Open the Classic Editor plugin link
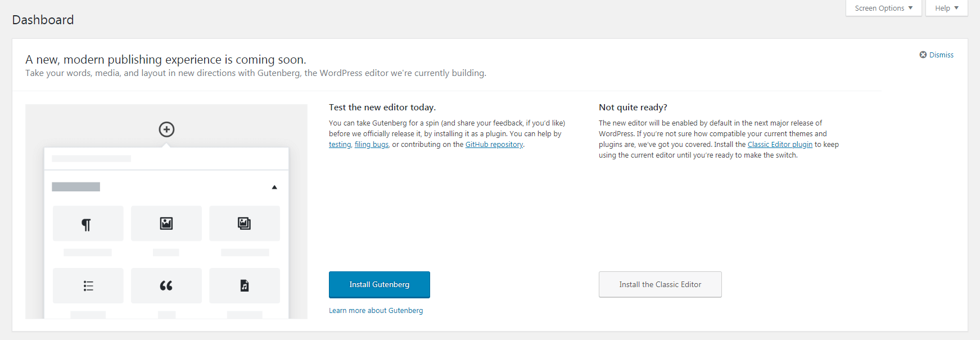This screenshot has width=980, height=340. point(780,145)
